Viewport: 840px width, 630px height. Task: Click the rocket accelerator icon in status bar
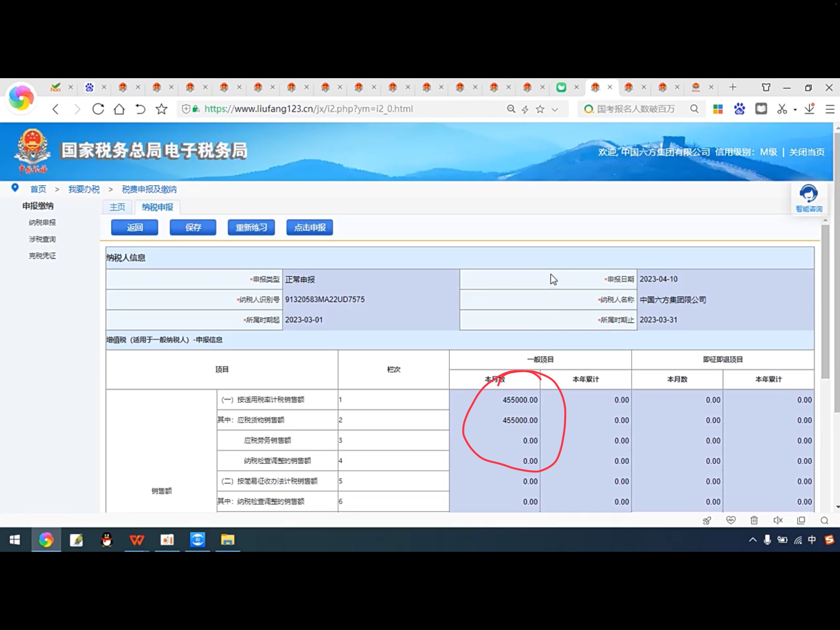(707, 520)
